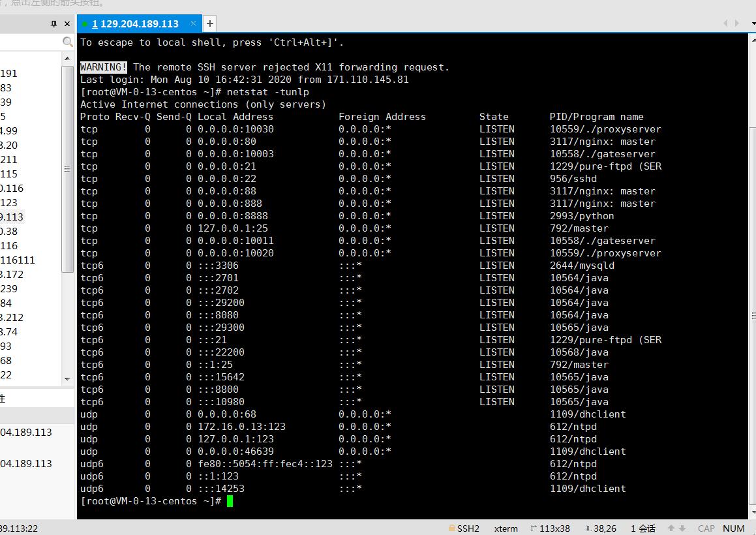Viewport: 756px width, 535px height.
Task: Pin the session manager panel
Action: coord(54,23)
